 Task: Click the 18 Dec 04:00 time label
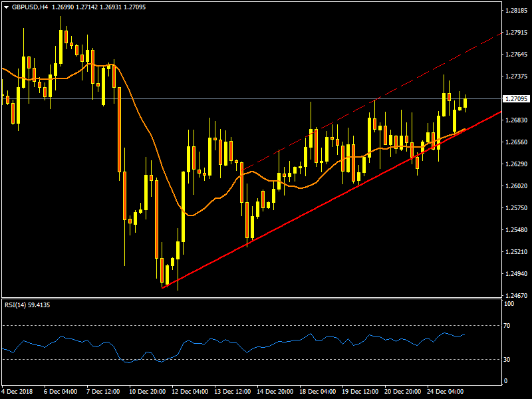pyautogui.click(x=317, y=390)
